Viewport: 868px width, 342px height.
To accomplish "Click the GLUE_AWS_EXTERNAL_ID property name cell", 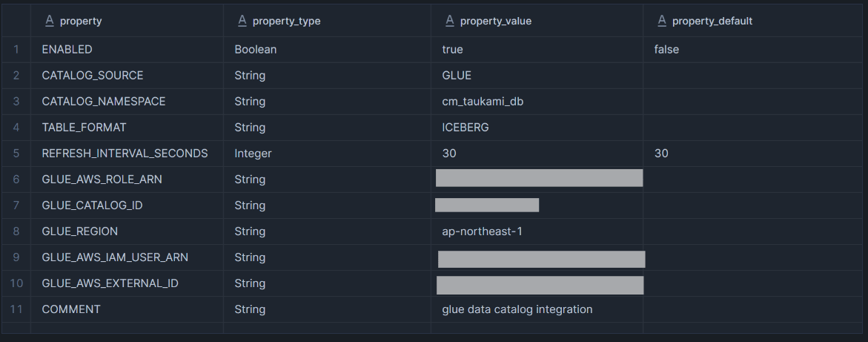I will tap(127, 283).
